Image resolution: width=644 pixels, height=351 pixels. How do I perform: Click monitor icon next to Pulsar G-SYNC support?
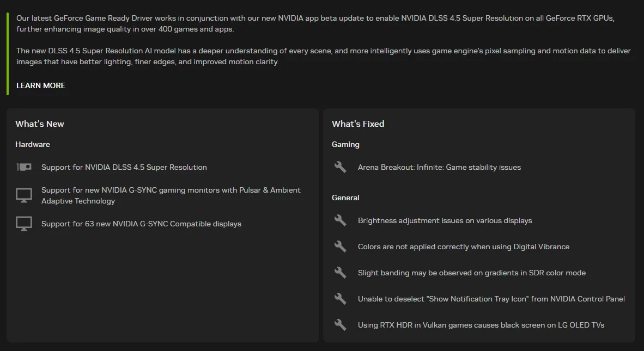click(x=24, y=195)
